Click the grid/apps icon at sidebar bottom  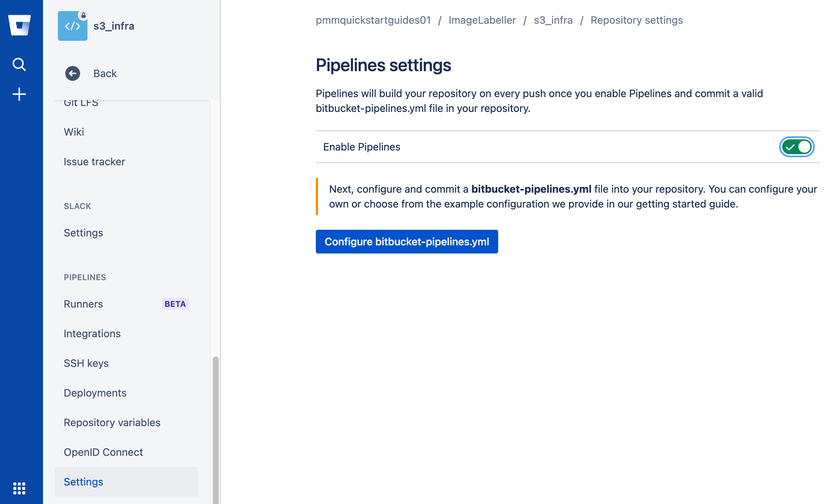19,488
